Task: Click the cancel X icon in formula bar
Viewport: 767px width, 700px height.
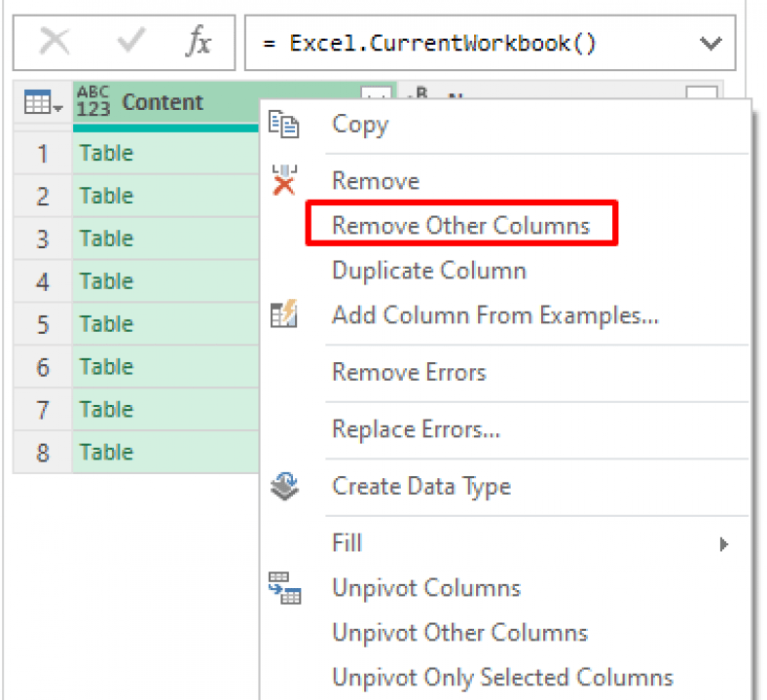Action: (x=55, y=42)
